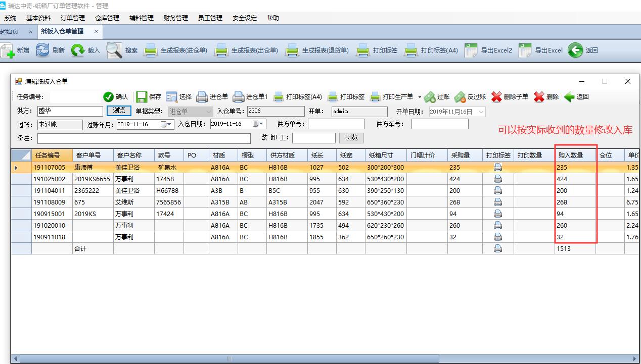The image size is (641, 364).
Task: Print label for task 191107005 row
Action: [x=498, y=167]
